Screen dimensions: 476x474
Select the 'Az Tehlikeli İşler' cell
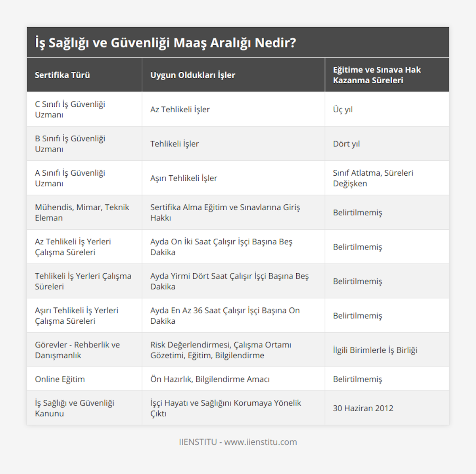pos(180,109)
